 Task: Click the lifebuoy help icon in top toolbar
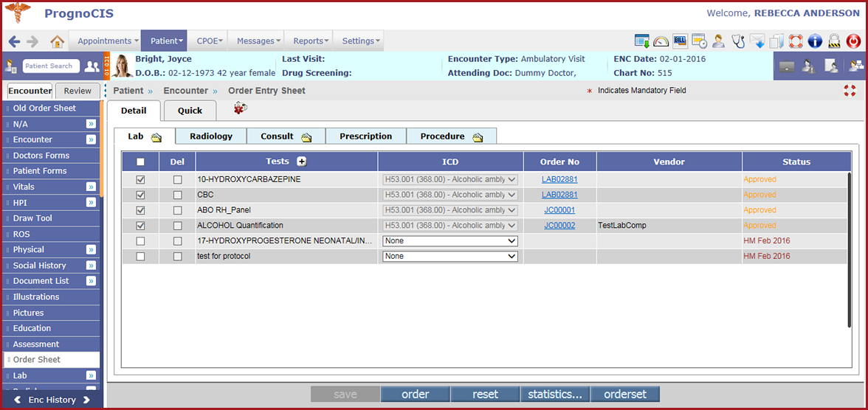click(796, 41)
